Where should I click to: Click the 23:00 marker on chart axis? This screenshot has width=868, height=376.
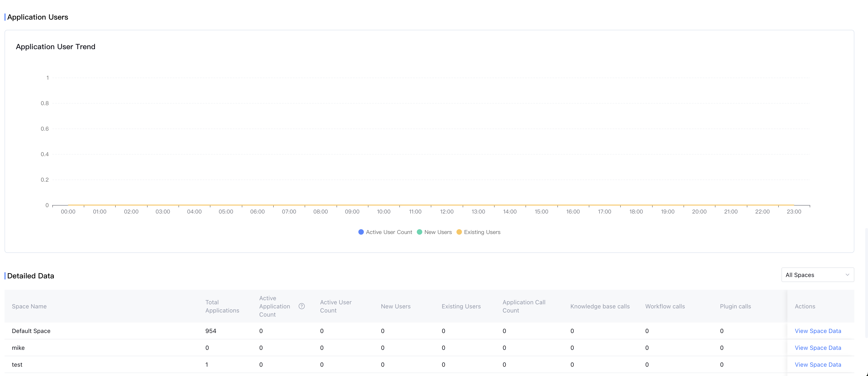[794, 212]
